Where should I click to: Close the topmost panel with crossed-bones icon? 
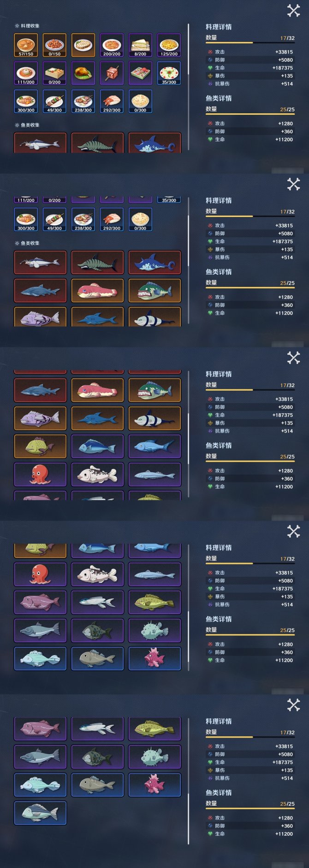pos(293,11)
